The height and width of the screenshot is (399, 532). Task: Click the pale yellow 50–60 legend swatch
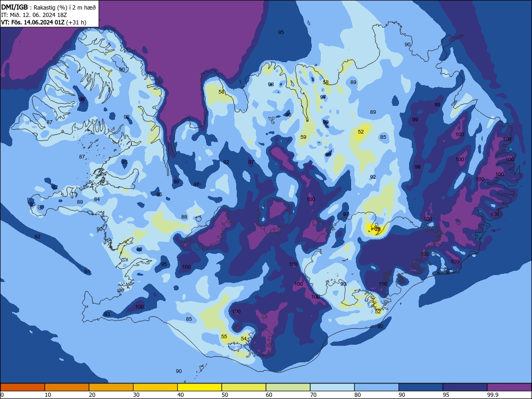(244, 387)
